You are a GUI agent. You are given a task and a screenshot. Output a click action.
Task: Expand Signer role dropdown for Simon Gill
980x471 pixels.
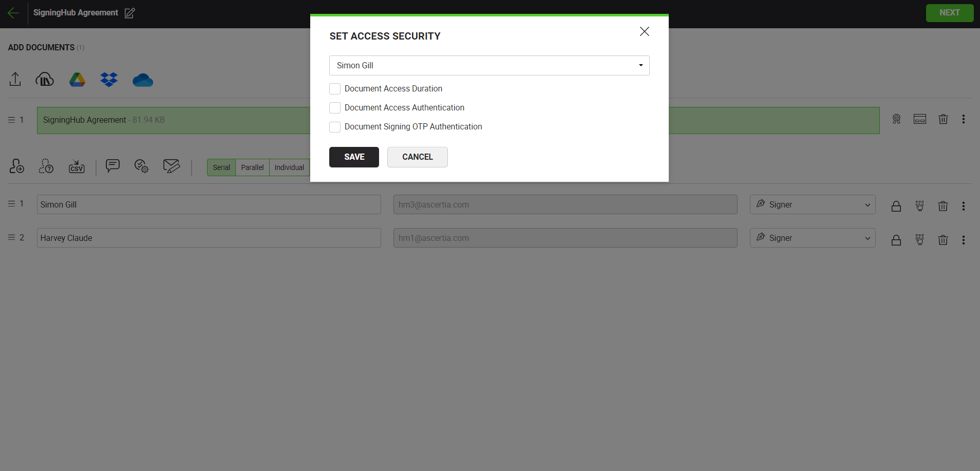coord(813,204)
